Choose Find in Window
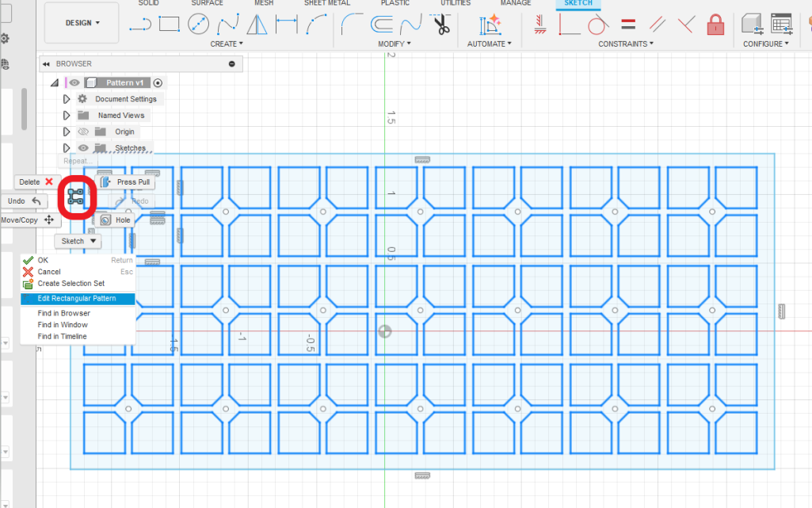The height and width of the screenshot is (508, 812). (x=78, y=325)
